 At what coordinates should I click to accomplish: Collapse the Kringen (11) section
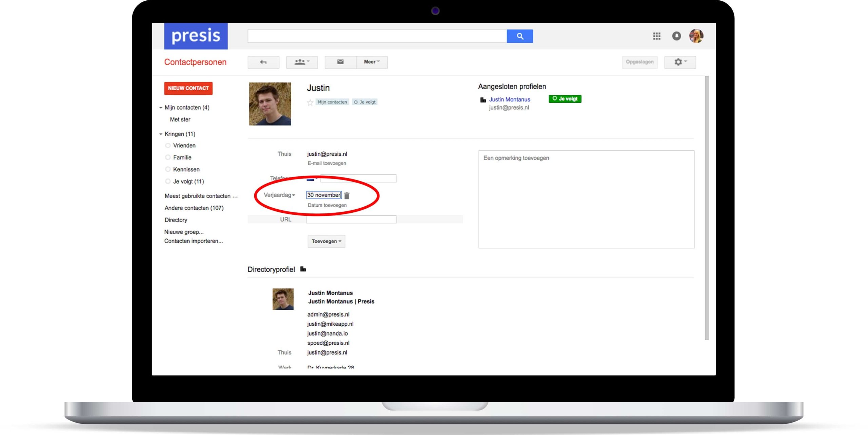[x=161, y=134]
